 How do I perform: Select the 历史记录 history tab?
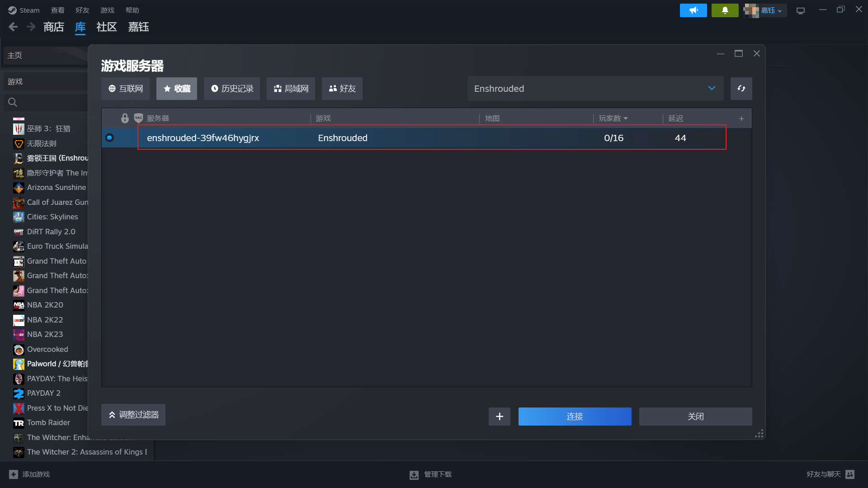(x=232, y=89)
